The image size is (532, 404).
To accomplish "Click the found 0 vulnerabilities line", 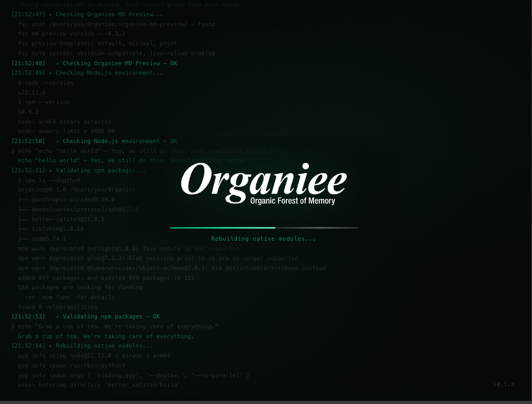I will click(57, 307).
